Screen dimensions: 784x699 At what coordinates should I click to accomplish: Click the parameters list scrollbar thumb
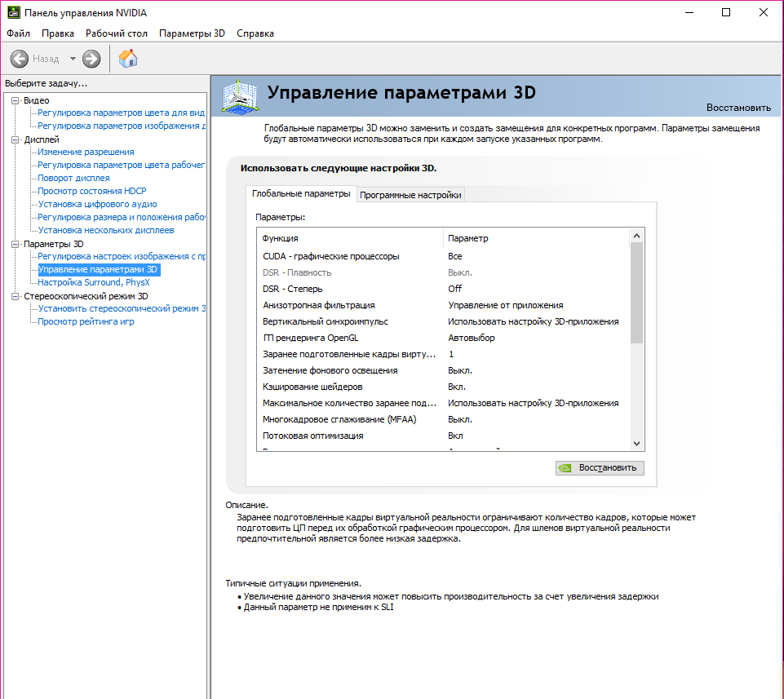(636, 293)
